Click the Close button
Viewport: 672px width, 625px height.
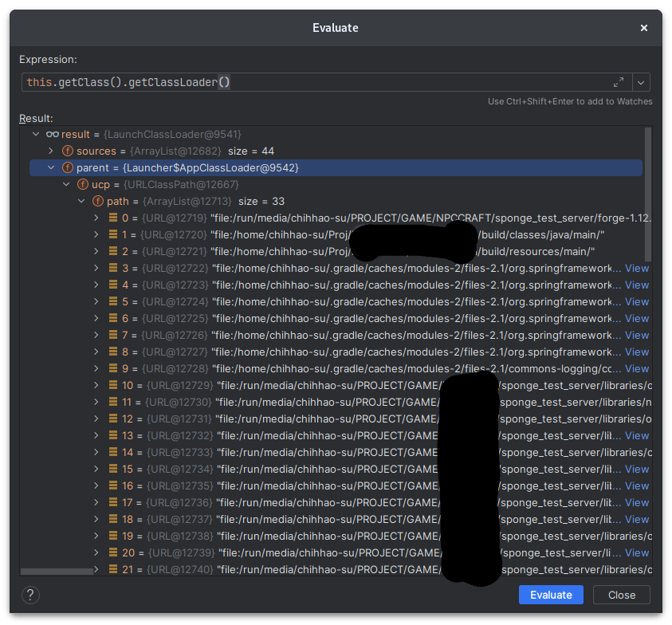click(x=622, y=595)
